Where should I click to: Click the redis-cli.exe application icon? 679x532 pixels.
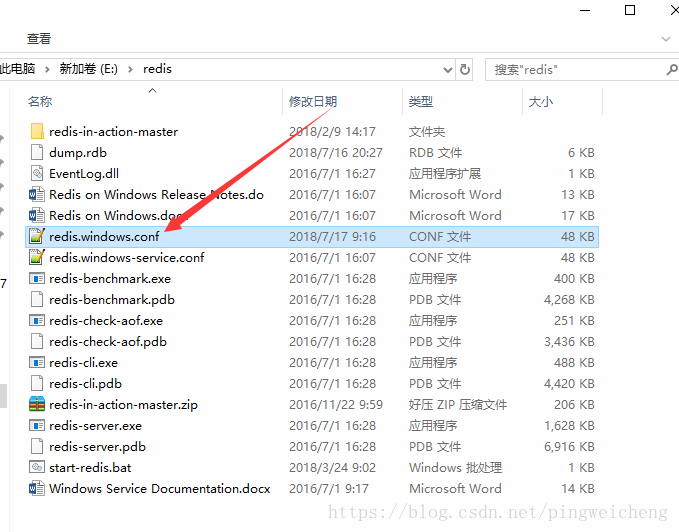click(x=37, y=363)
